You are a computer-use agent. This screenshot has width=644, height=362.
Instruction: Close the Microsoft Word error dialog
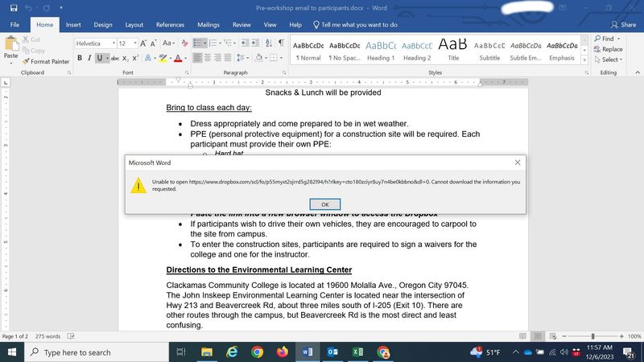[516, 162]
